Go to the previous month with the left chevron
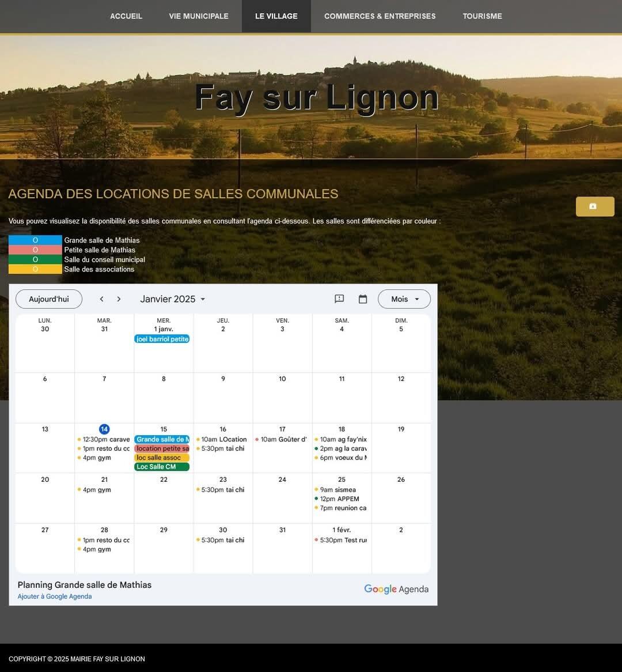Screen dimensions: 622x672 [x=102, y=299]
